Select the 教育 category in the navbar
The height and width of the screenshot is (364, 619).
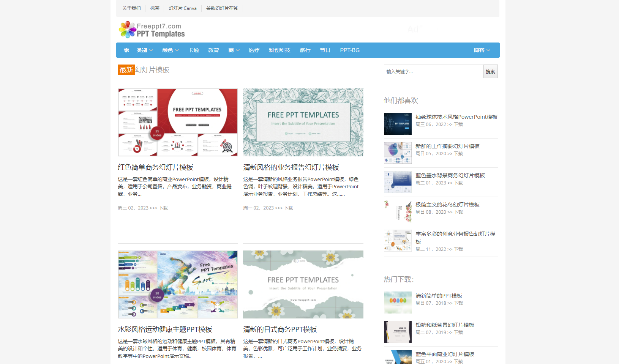coord(214,50)
